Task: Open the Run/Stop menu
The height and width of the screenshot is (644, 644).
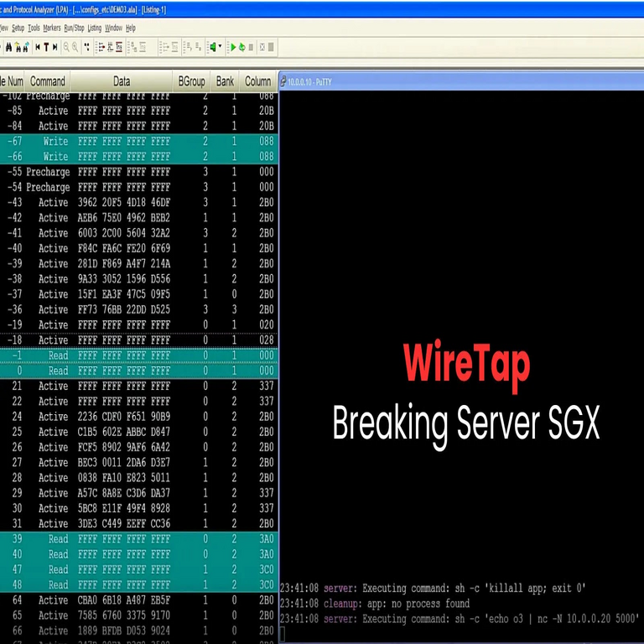Action: click(x=74, y=28)
